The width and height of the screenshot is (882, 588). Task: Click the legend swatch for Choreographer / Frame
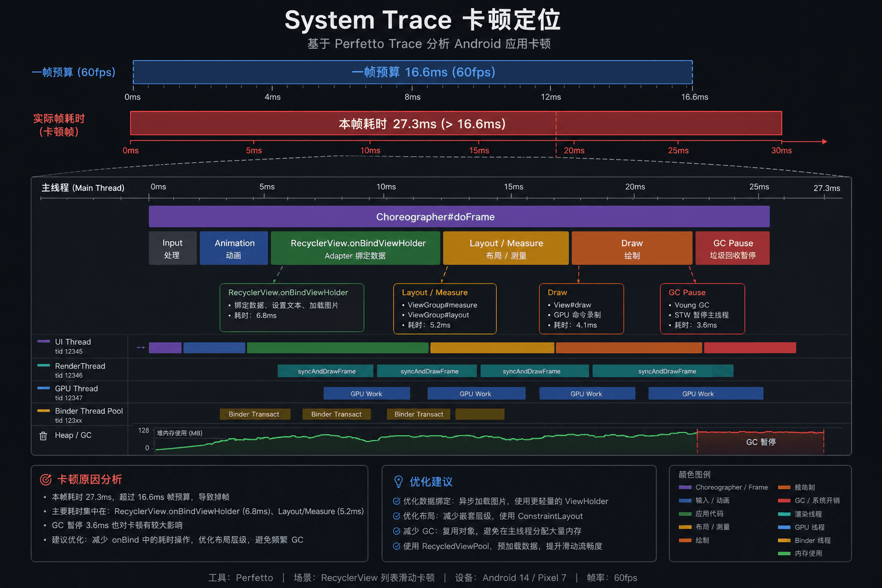coord(685,487)
